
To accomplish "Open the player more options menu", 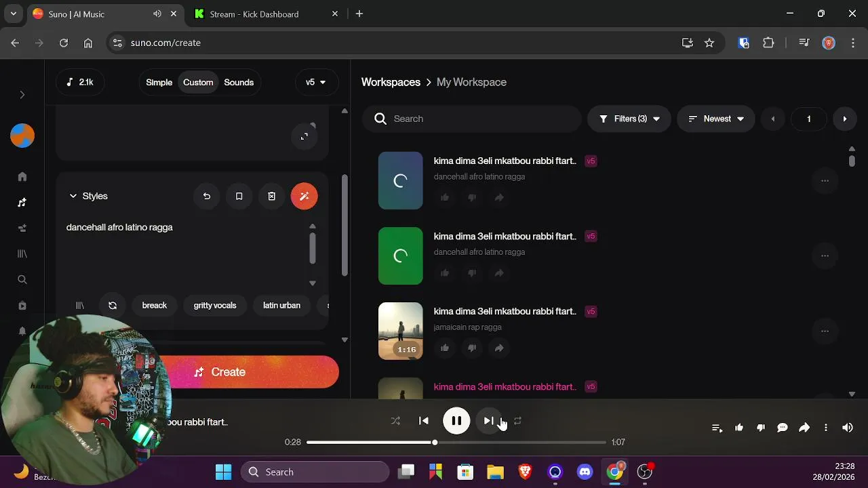I will point(826,428).
